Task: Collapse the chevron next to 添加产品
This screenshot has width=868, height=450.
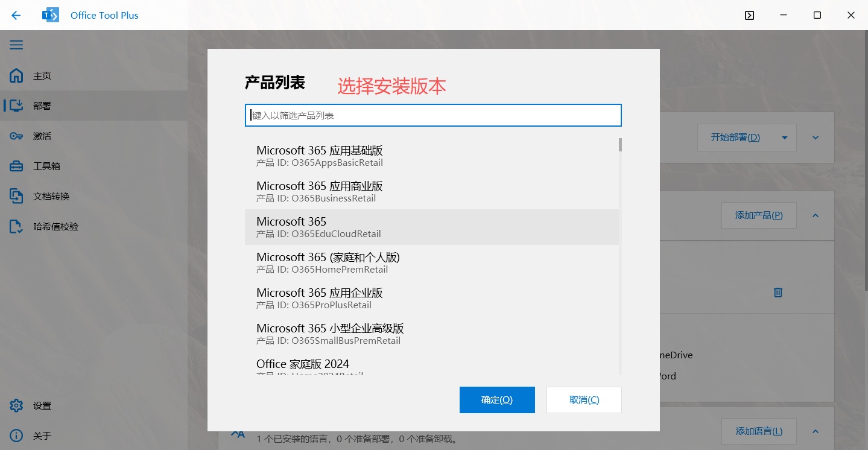Action: point(816,215)
